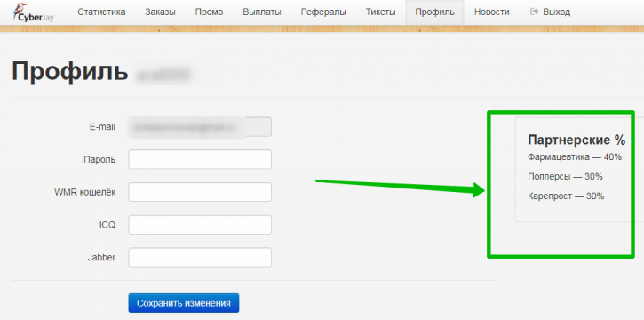Click the CyberJay logo
This screenshot has width=644, height=320.
pyautogui.click(x=33, y=12)
